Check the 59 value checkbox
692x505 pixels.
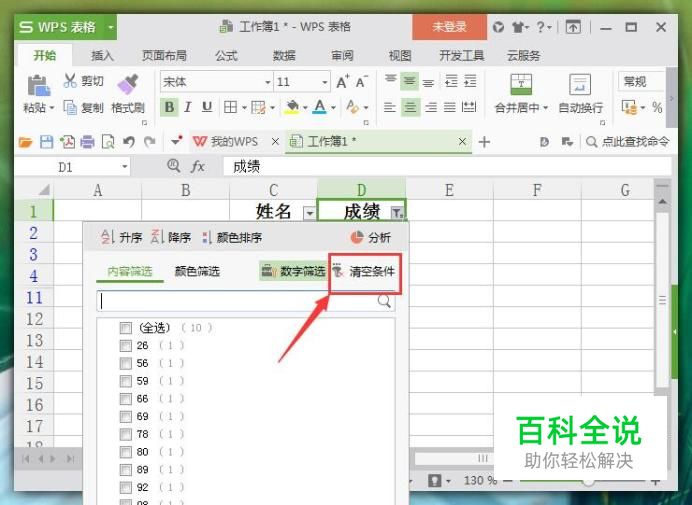tap(126, 381)
